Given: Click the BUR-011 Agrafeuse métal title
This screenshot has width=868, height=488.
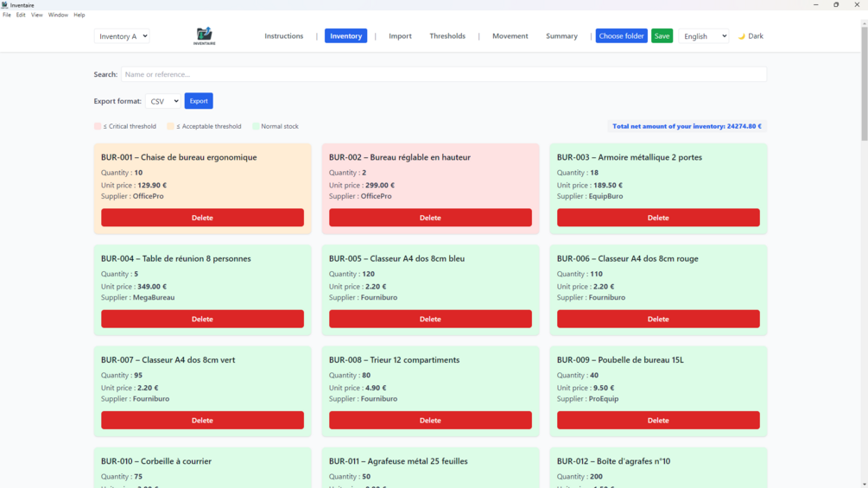Looking at the screenshot, I should pos(398,461).
